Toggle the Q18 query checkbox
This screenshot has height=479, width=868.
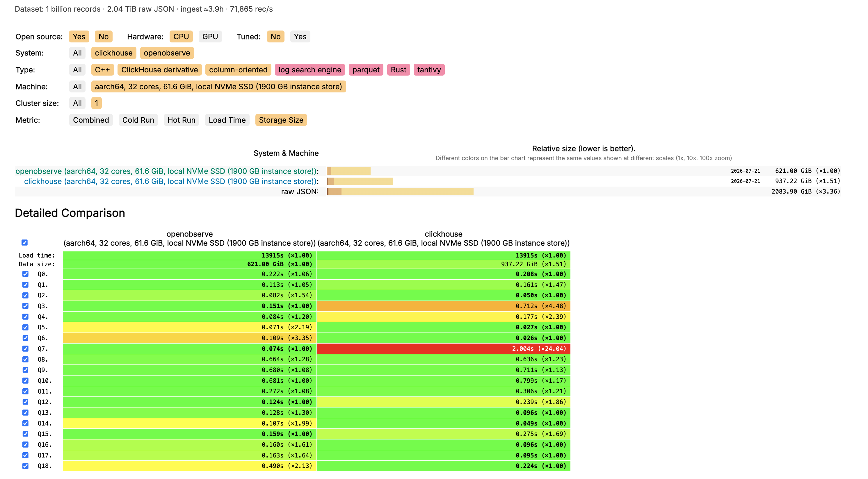coord(25,466)
